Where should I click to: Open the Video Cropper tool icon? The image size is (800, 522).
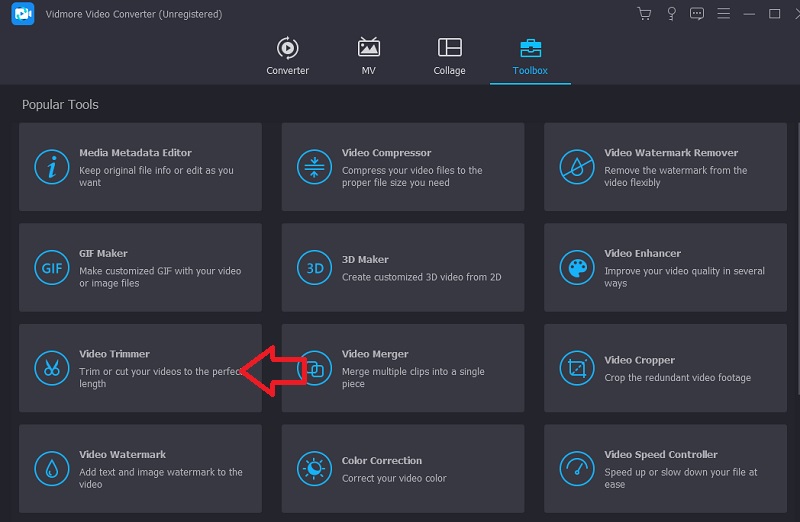[x=577, y=368]
